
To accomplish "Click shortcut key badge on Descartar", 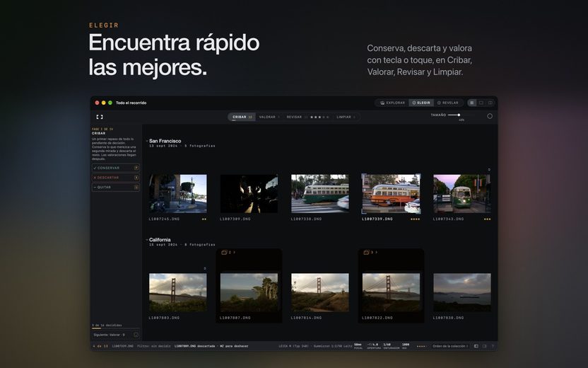I will click(x=136, y=178).
